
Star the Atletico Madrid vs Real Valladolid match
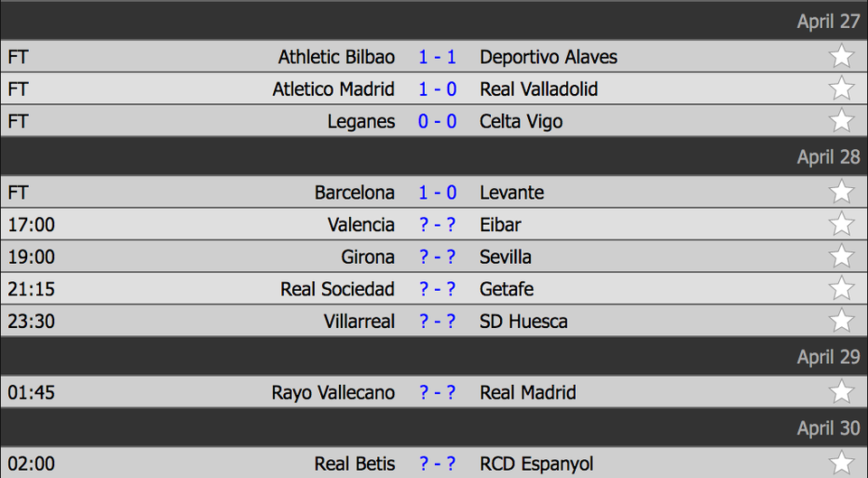842,88
